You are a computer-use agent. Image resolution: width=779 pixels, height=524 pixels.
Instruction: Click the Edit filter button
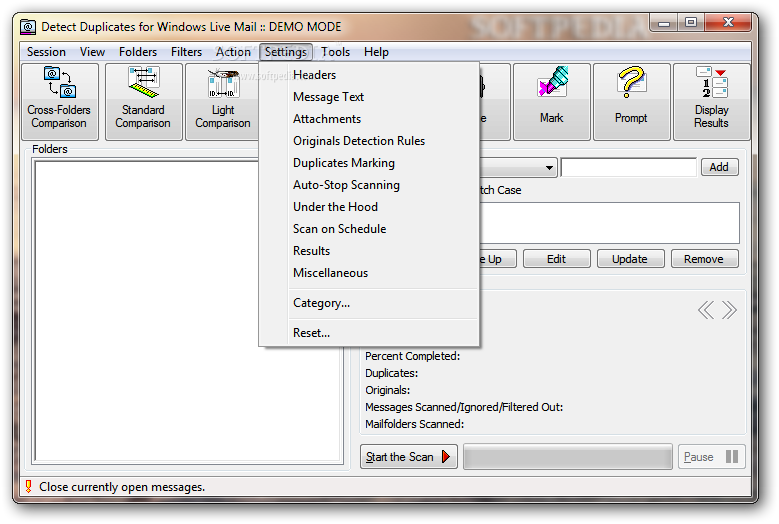(x=556, y=259)
